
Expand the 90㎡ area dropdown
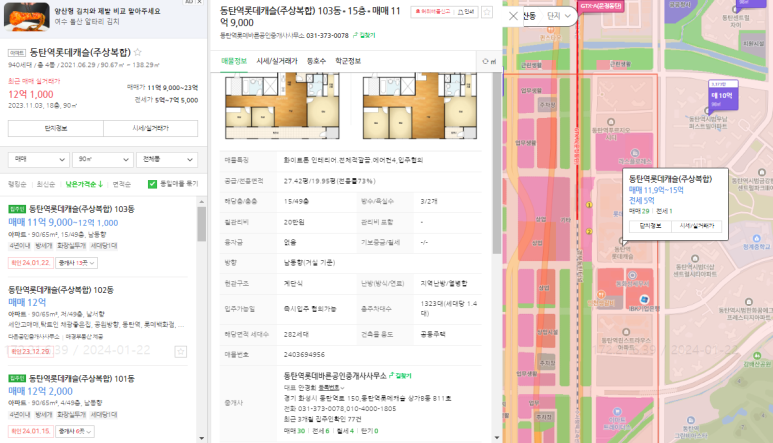pyautogui.click(x=103, y=159)
